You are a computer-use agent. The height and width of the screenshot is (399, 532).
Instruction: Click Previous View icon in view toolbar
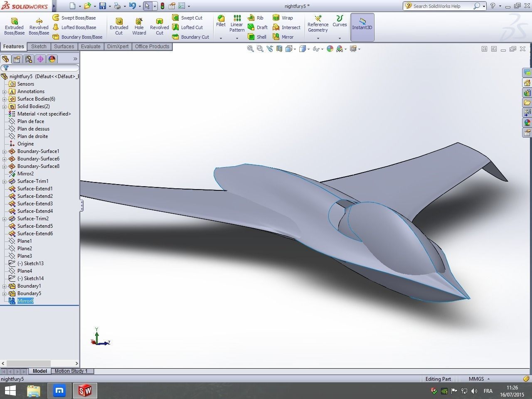pyautogui.click(x=270, y=49)
